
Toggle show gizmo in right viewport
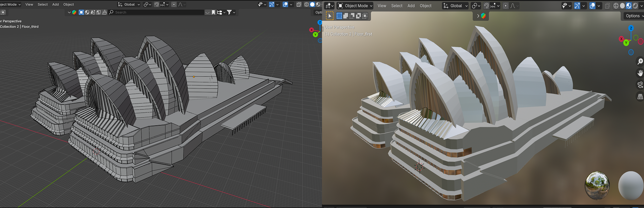click(x=577, y=6)
